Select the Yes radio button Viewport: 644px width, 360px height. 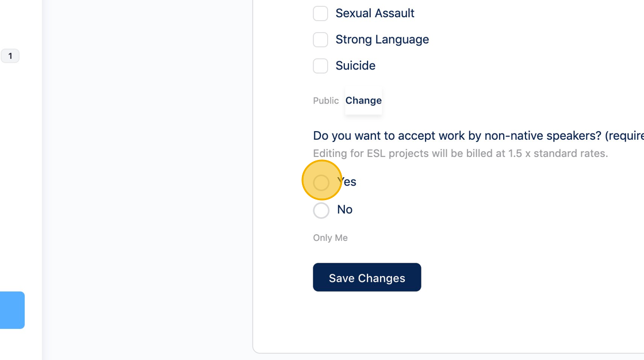click(321, 182)
